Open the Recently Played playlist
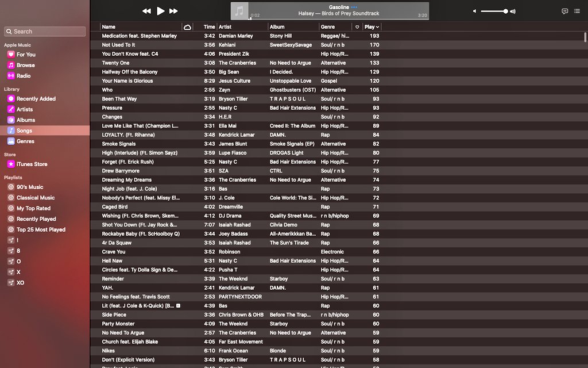Image resolution: width=588 pixels, height=368 pixels. click(36, 219)
